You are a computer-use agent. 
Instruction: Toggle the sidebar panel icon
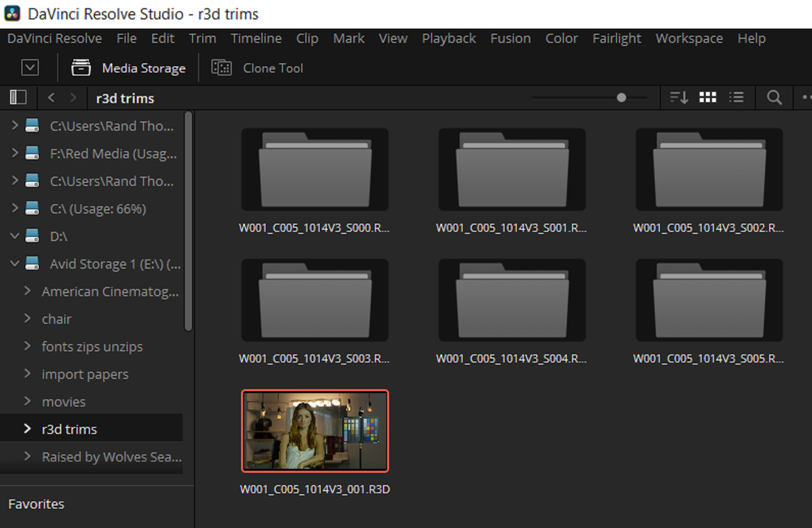18,98
